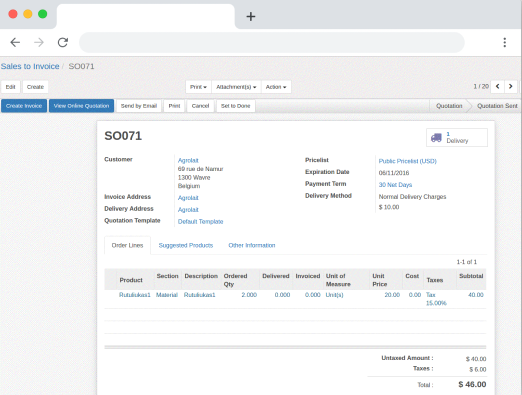Screen dimensions: 522x395
Task: Click ordered quantity 2.000 cell
Action: click(249, 295)
